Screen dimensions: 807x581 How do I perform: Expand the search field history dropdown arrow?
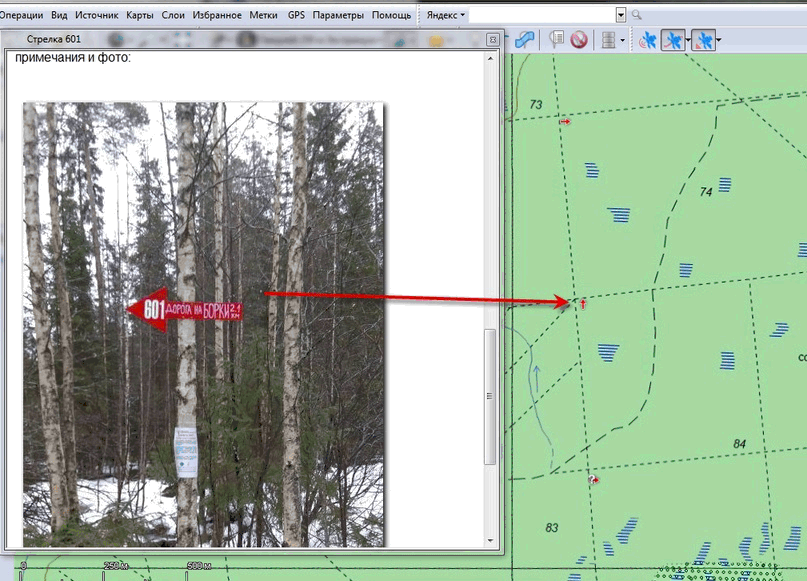click(621, 16)
